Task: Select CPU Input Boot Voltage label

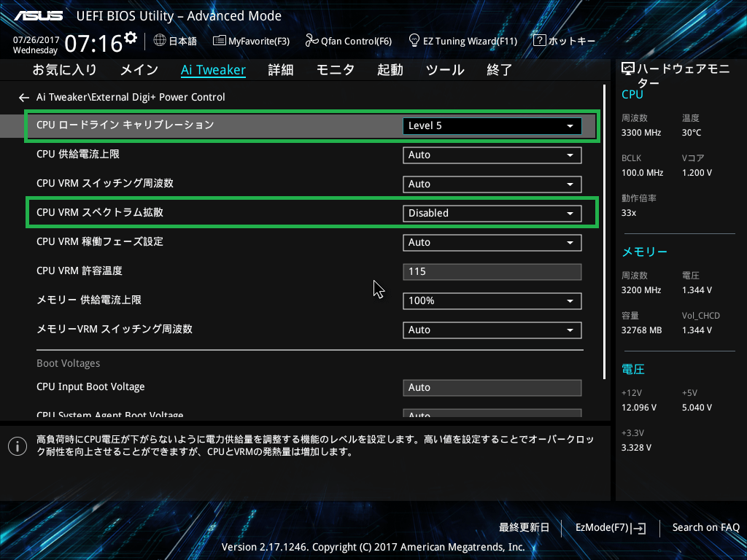Action: [90, 386]
